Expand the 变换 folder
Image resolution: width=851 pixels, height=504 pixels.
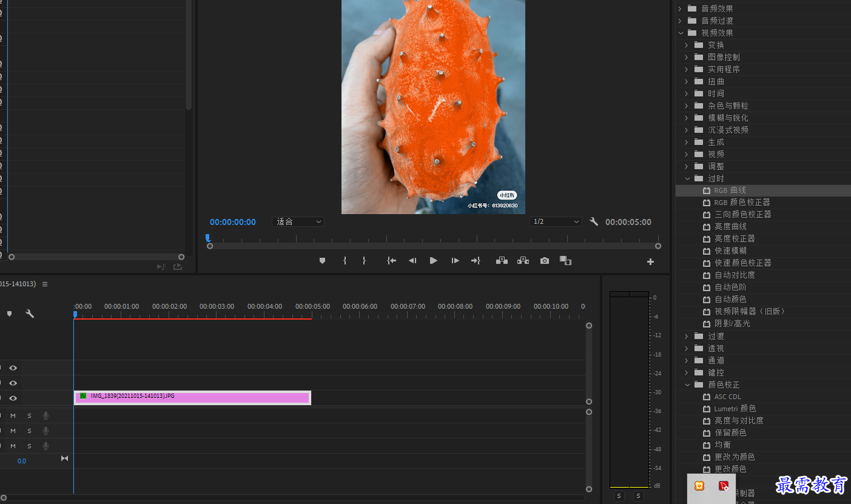(687, 45)
